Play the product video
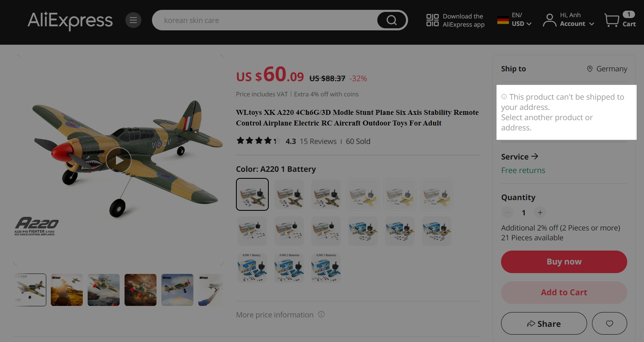 (119, 160)
